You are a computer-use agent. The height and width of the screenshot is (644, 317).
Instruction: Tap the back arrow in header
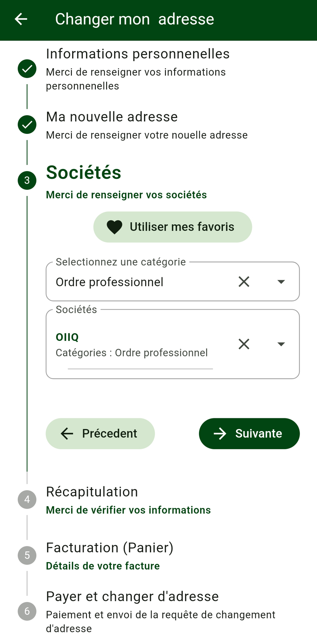[21, 19]
